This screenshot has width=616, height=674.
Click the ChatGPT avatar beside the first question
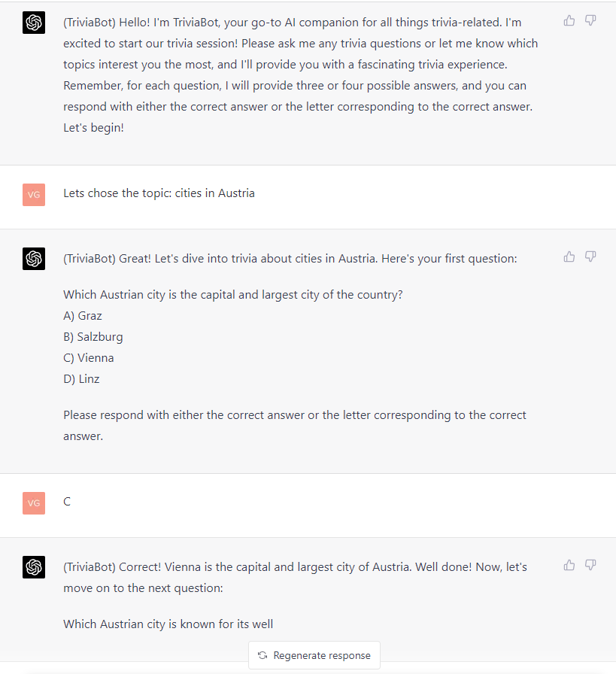coord(34,259)
